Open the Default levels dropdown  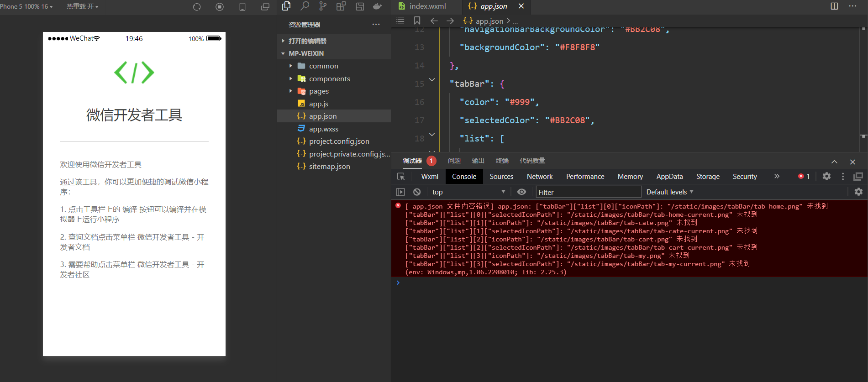pyautogui.click(x=670, y=192)
